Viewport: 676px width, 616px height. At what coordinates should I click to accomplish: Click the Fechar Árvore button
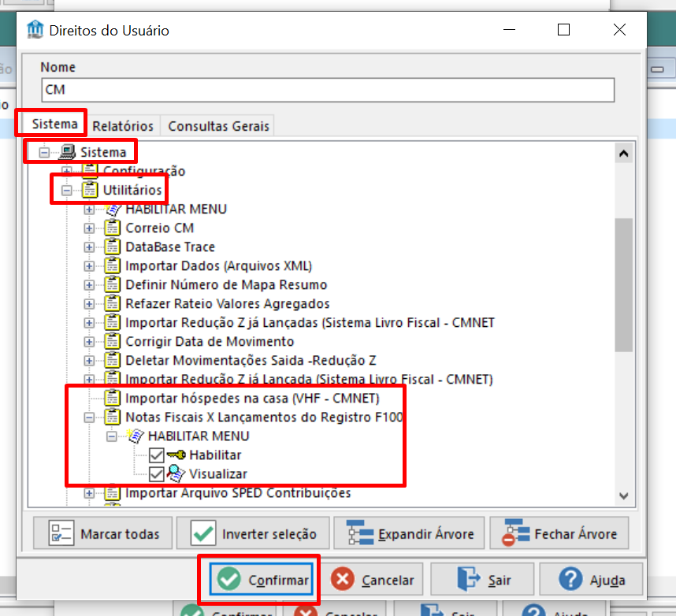click(x=559, y=533)
